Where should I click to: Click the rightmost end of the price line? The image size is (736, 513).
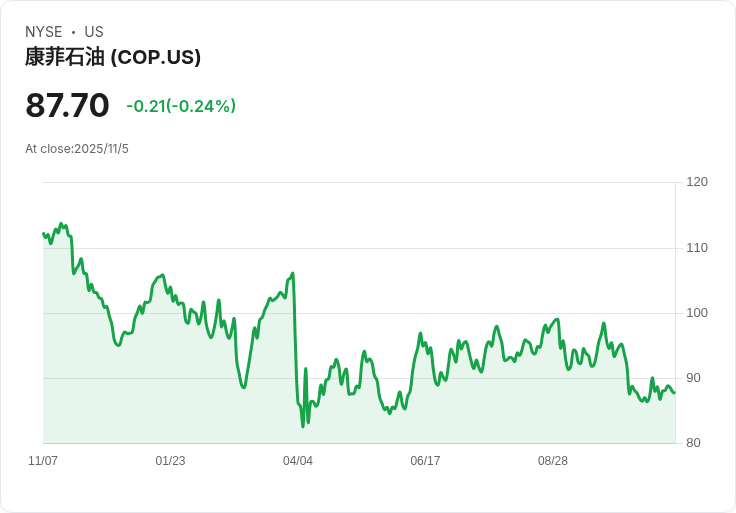click(674, 392)
